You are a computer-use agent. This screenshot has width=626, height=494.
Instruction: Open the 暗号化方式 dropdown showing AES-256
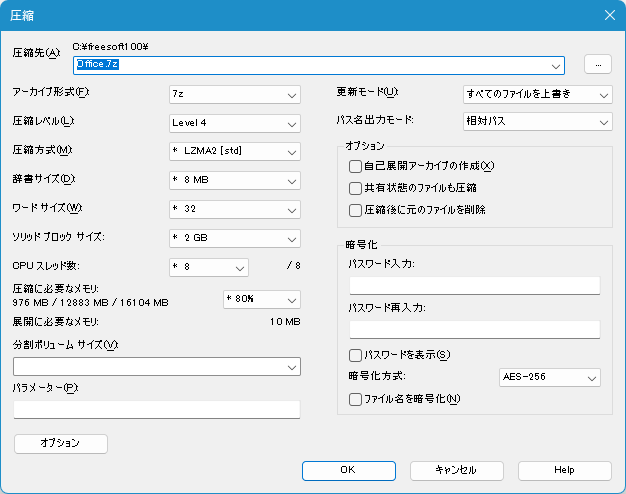pyautogui.click(x=549, y=378)
